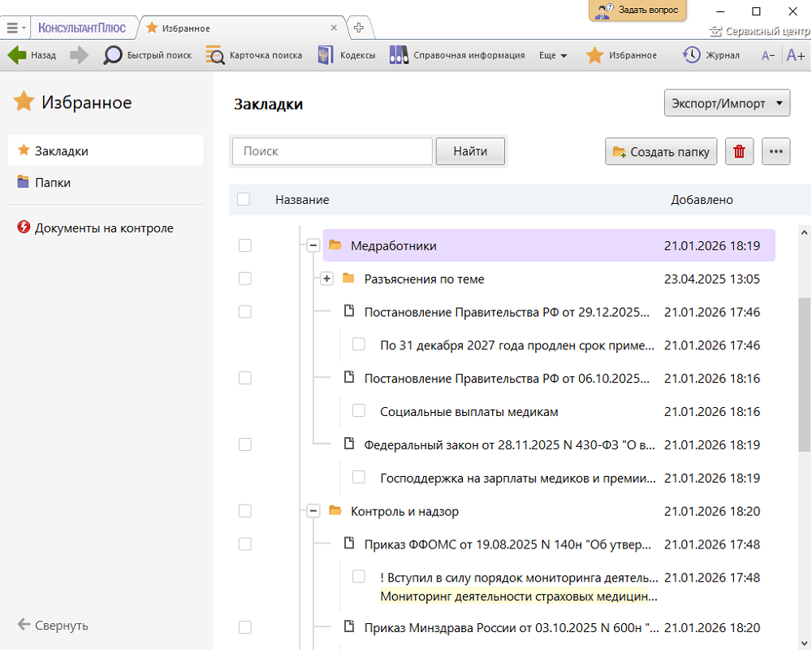812x650 pixels.
Task: Collapse the Контроль и надзор folder
Action: [x=313, y=511]
